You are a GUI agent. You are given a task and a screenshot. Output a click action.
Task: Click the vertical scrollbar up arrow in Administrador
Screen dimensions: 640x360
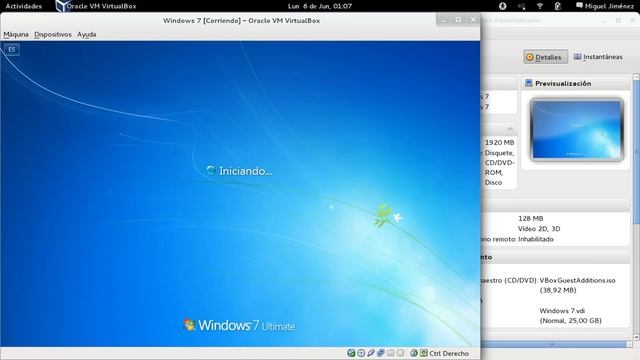pyautogui.click(x=636, y=77)
